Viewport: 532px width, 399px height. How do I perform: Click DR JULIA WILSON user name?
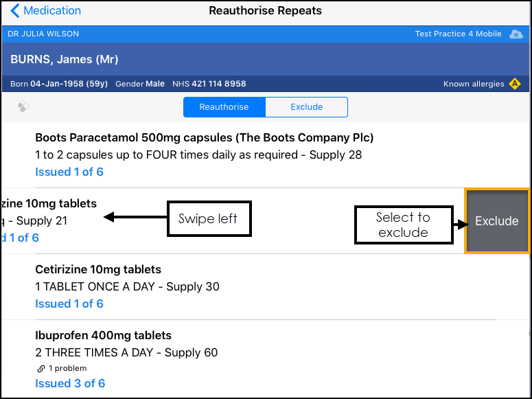(x=43, y=34)
